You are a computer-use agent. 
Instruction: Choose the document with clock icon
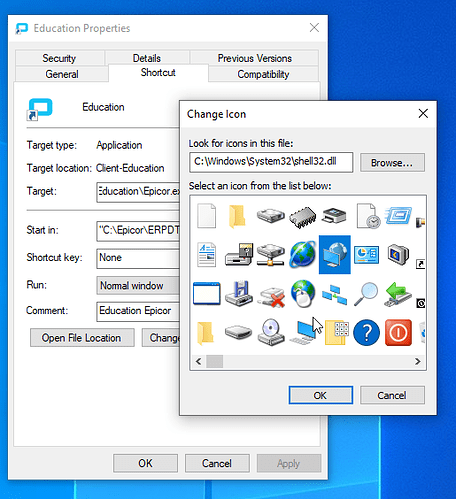pyautogui.click(x=368, y=216)
